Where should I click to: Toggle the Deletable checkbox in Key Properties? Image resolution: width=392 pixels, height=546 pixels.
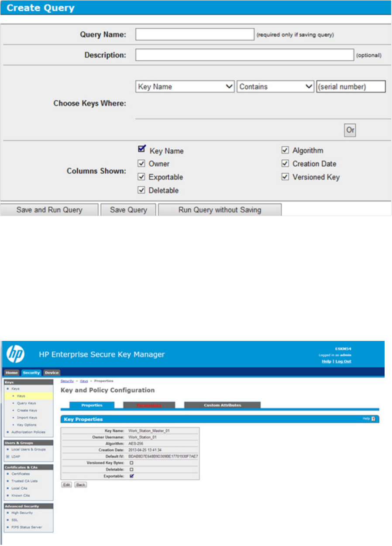pyautogui.click(x=131, y=469)
